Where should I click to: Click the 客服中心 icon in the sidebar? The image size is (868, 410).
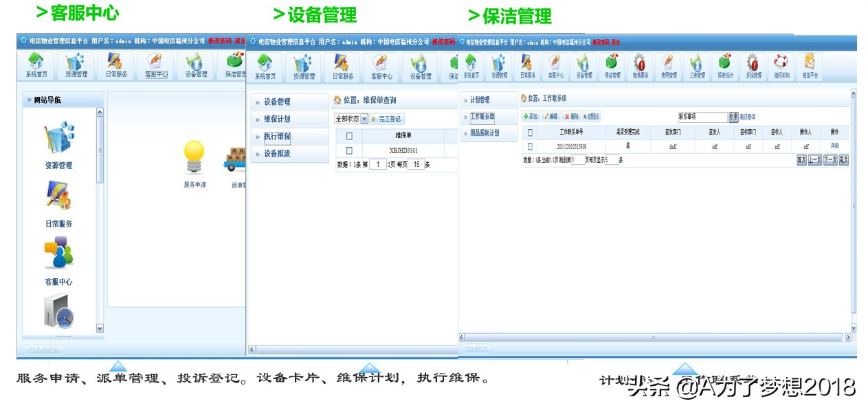(x=60, y=261)
